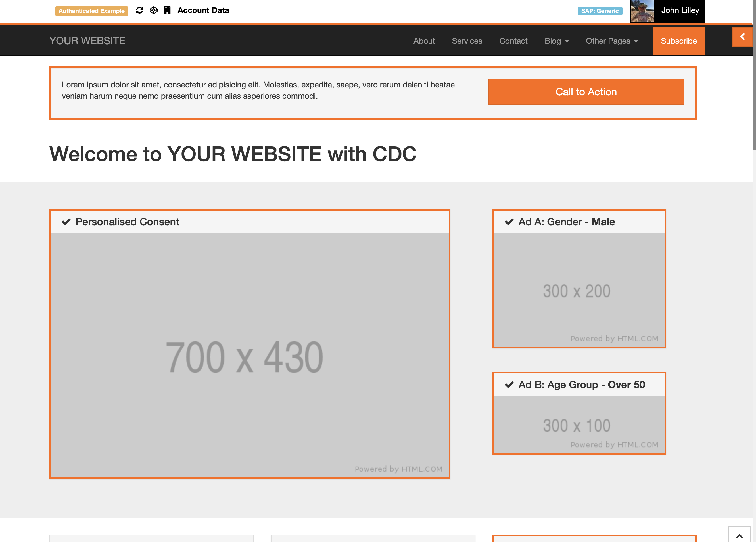Open the Contact nav link
The width and height of the screenshot is (756, 542).
point(513,41)
